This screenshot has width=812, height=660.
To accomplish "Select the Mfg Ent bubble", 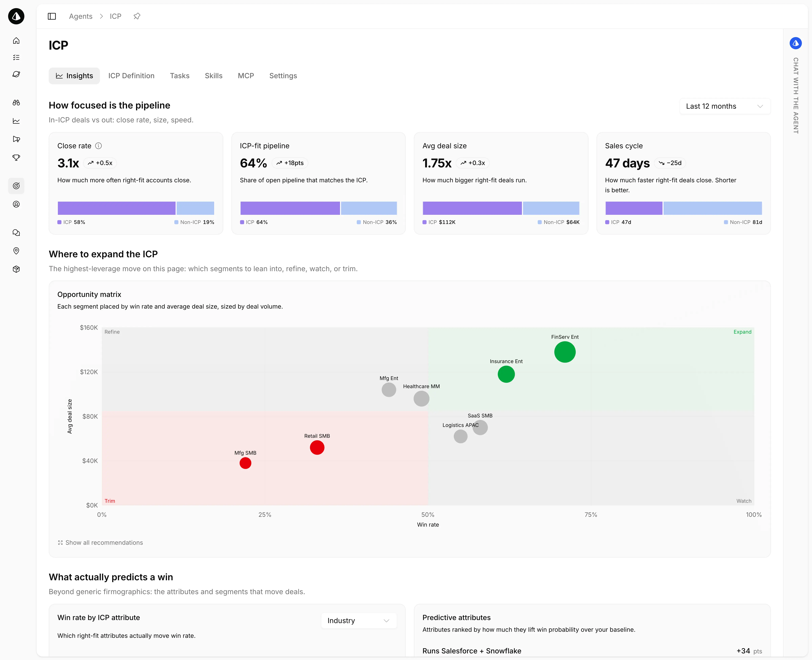I will (389, 390).
